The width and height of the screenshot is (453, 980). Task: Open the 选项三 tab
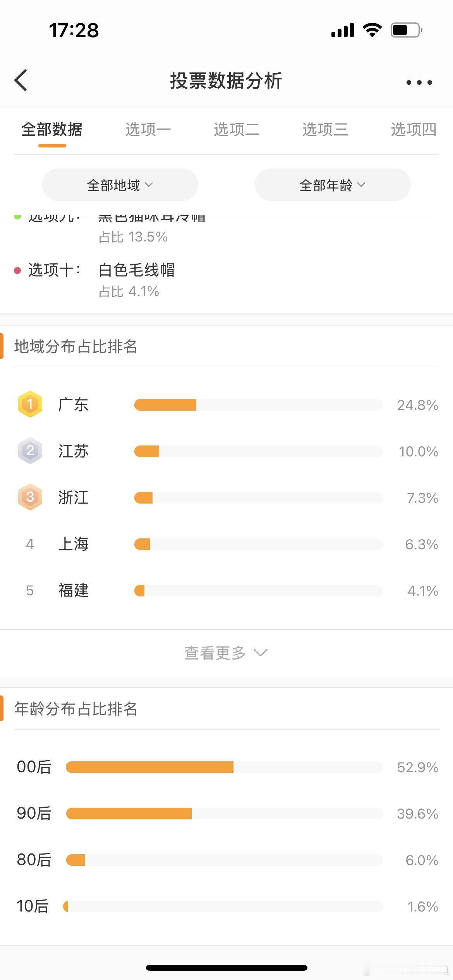coord(325,130)
